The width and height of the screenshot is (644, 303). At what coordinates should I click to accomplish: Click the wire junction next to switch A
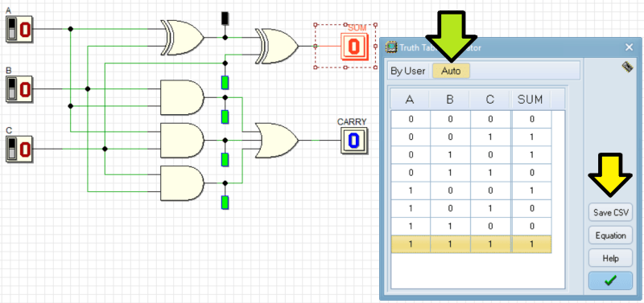[x=71, y=29]
